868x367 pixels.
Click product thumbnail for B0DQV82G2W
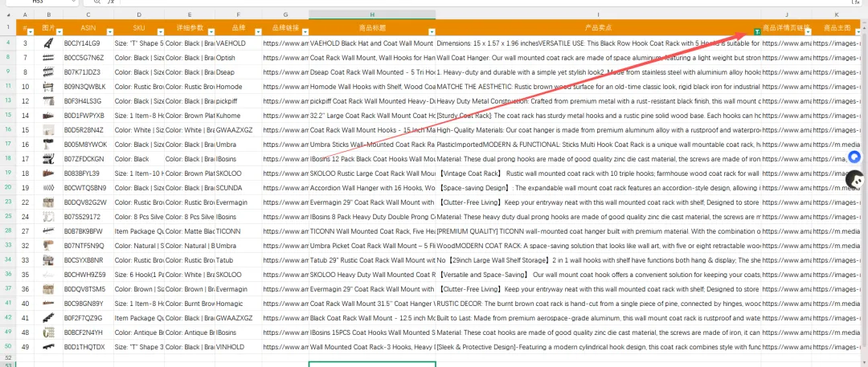pyautogui.click(x=49, y=202)
